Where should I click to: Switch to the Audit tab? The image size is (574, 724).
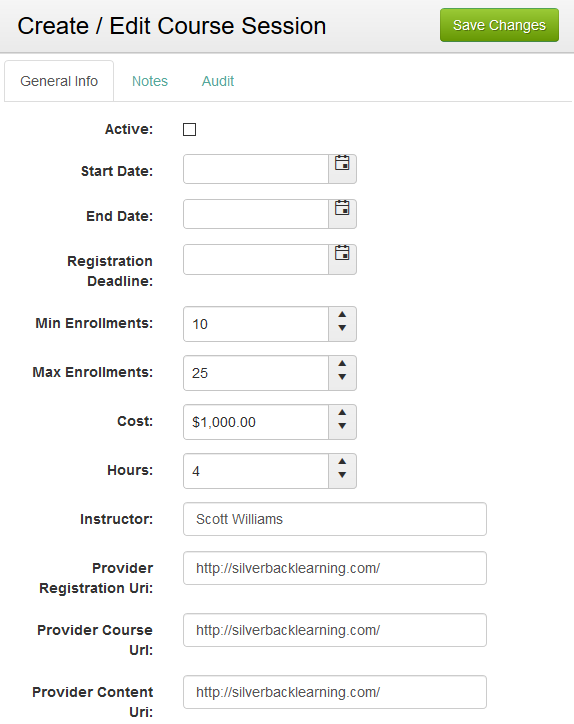(x=218, y=81)
